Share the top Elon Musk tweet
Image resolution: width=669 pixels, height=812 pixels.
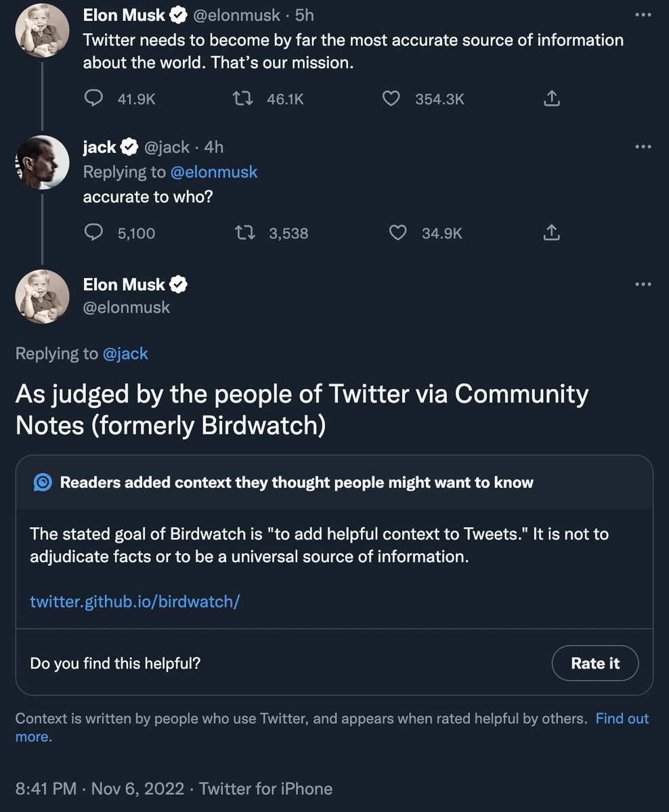click(x=552, y=99)
